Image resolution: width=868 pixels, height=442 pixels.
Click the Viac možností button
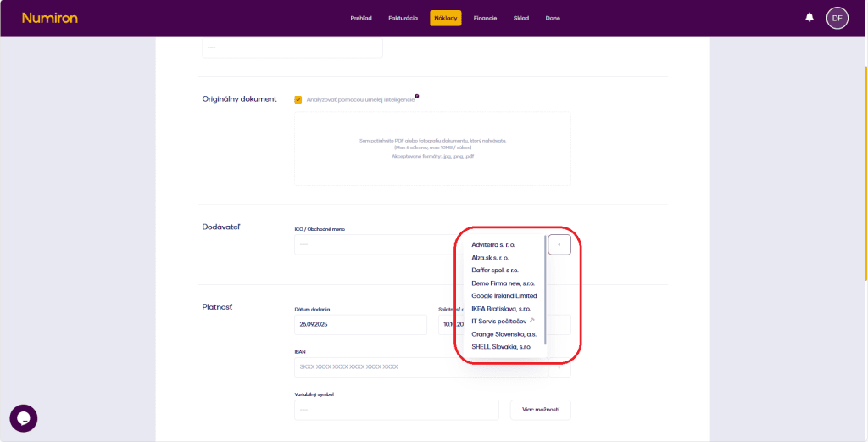point(540,410)
